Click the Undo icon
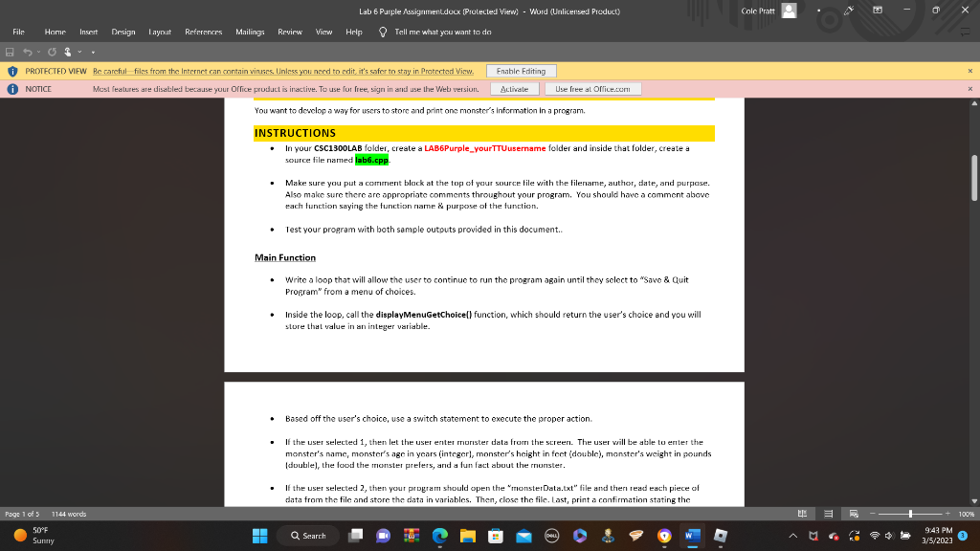 [x=27, y=53]
